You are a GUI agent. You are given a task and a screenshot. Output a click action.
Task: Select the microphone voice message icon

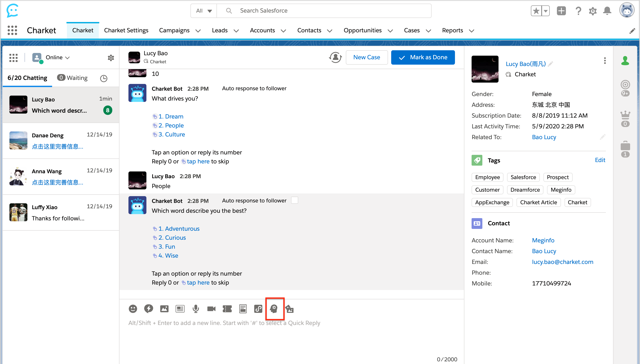(196, 309)
